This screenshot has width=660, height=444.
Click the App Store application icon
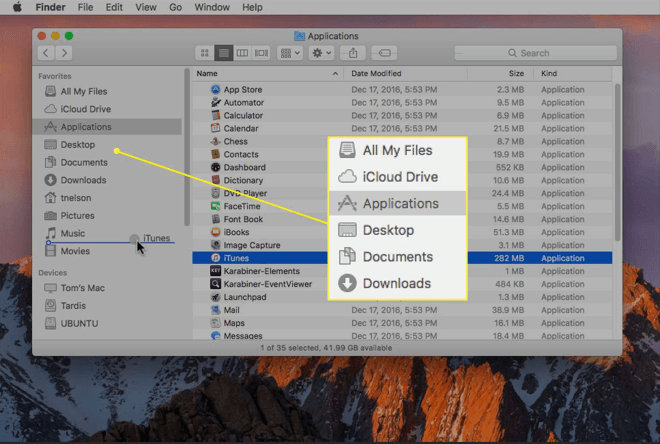coord(215,90)
